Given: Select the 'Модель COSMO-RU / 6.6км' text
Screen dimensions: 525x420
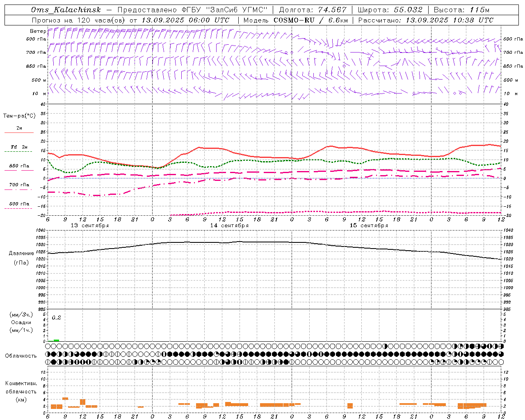Looking at the screenshot, I should [x=295, y=20].
